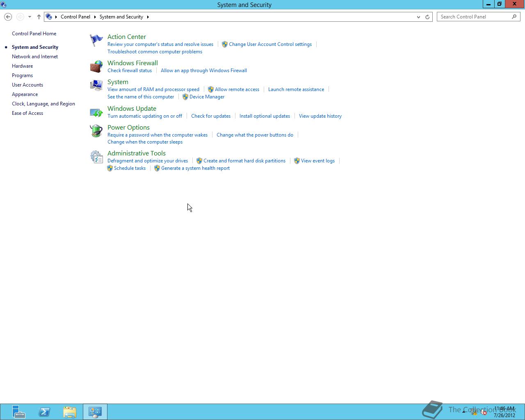
Task: Change what the power buttons do
Action: point(255,135)
